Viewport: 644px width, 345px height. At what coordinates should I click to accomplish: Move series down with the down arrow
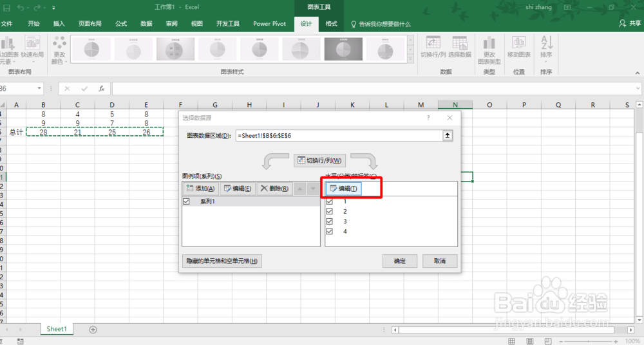(314, 189)
